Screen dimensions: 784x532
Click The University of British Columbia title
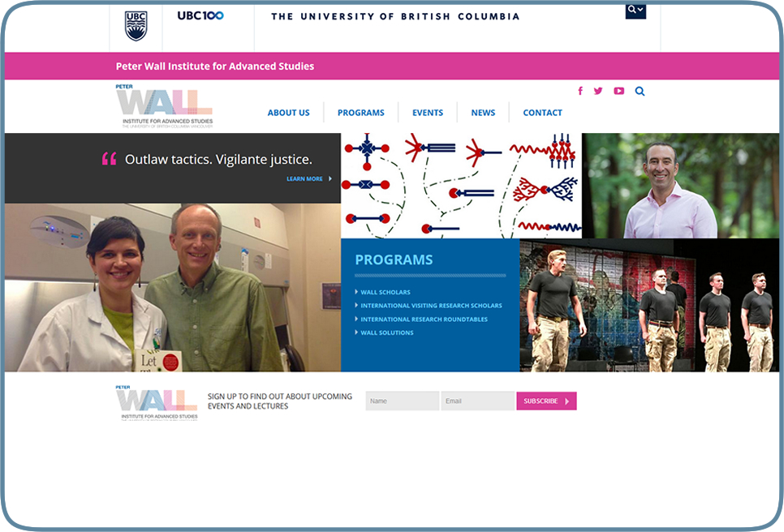tap(395, 16)
